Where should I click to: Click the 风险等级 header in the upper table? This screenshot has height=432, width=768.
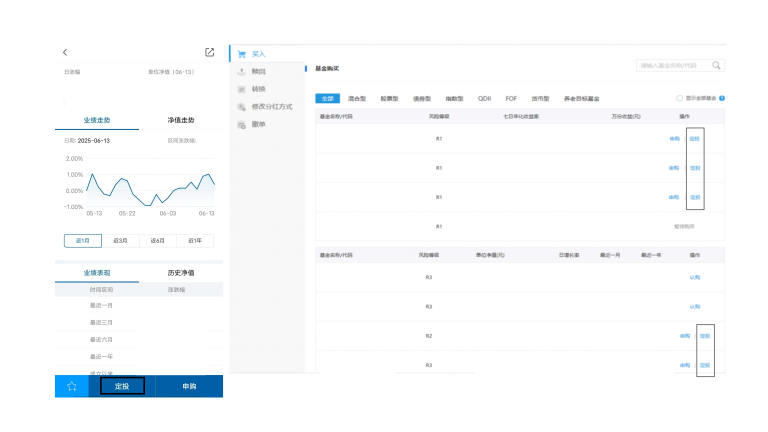coord(439,117)
